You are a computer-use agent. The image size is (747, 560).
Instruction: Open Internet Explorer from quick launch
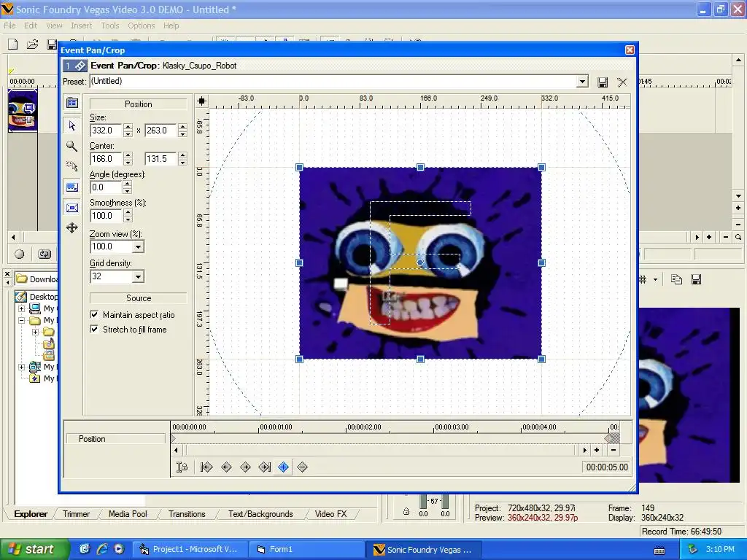[102, 549]
